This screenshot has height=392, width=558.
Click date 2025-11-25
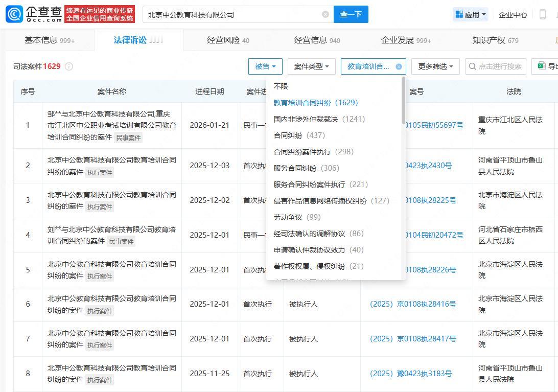[210, 374]
